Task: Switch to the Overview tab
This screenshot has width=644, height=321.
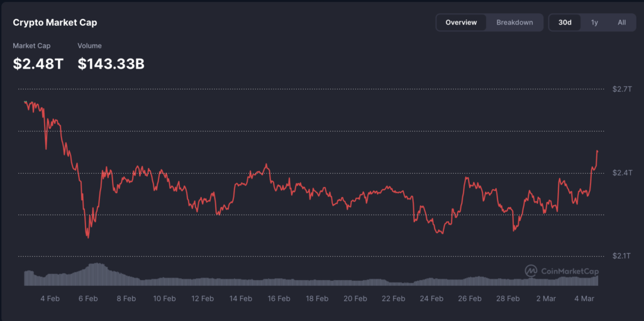Action: click(x=461, y=23)
